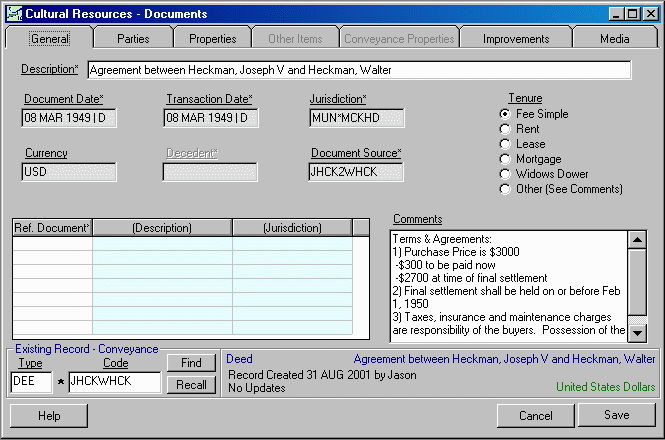This screenshot has height=440, width=665.
Task: Click the Jurisdiction label
Action: coord(338,99)
